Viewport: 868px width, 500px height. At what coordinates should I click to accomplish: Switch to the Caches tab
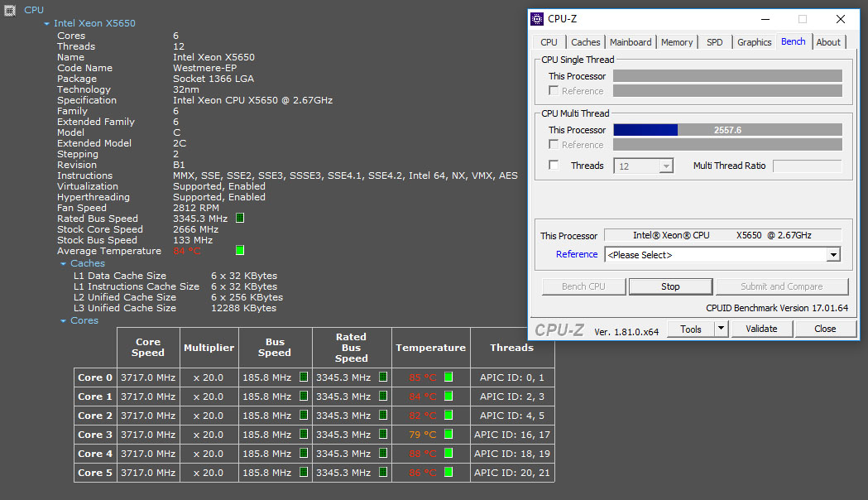[x=585, y=42]
